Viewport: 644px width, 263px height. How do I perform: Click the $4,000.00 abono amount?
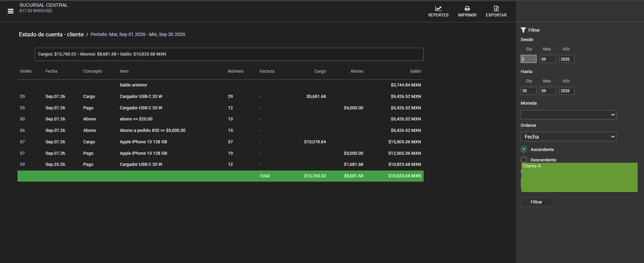(x=353, y=108)
